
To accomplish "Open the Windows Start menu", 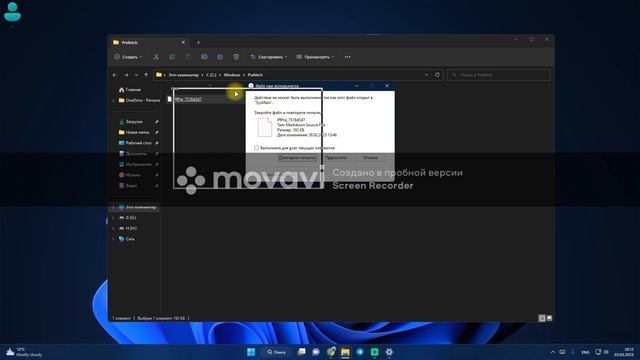I will pyautogui.click(x=251, y=352).
